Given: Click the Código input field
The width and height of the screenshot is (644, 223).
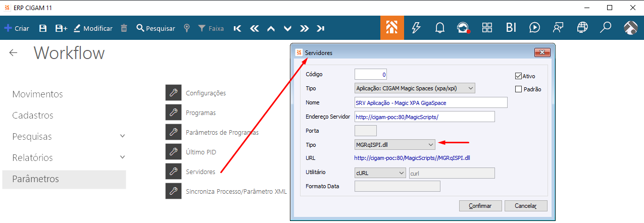Looking at the screenshot, I should click(371, 74).
